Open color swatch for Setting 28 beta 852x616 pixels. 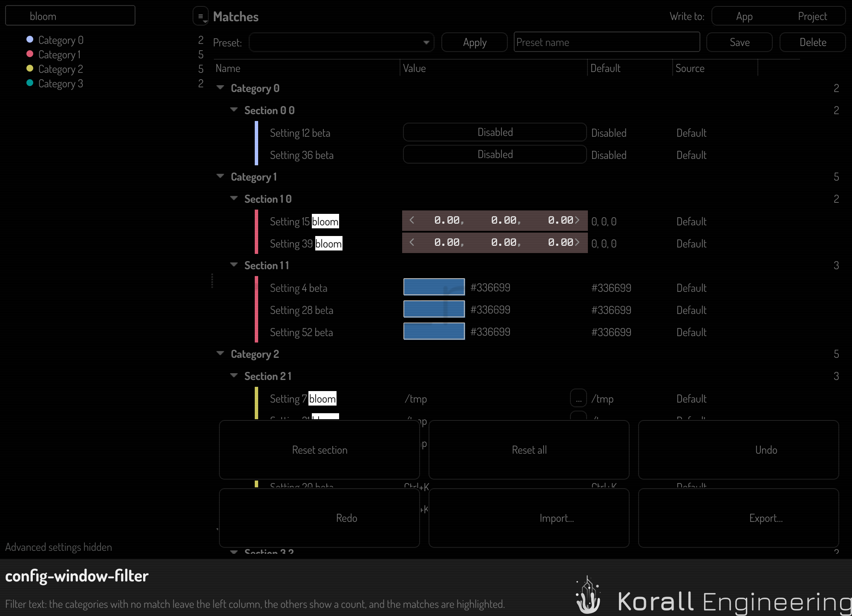click(x=434, y=309)
